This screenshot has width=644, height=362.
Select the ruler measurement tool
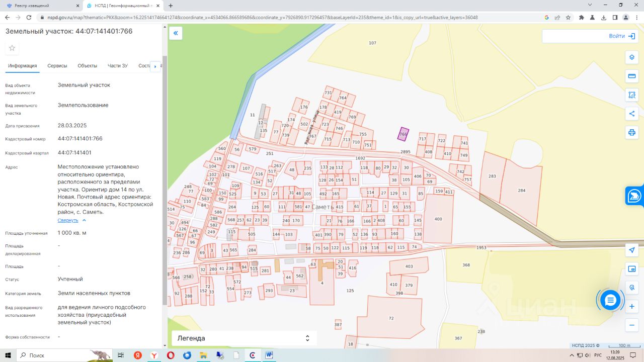point(632,76)
